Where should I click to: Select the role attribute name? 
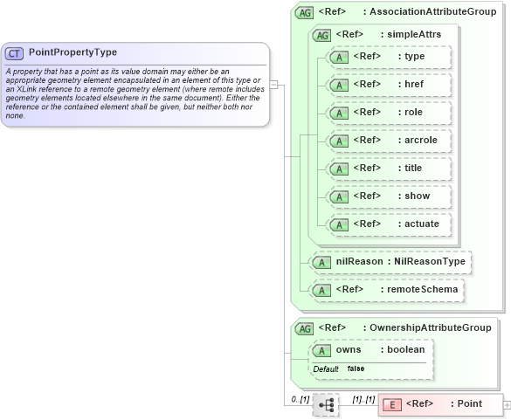click(x=413, y=112)
